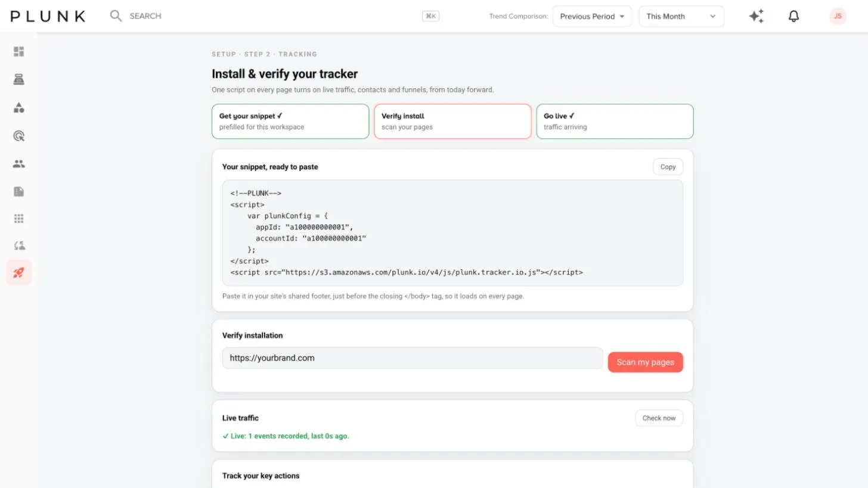Select the Get your snippet step
This screenshot has width=868, height=488.
[290, 122]
